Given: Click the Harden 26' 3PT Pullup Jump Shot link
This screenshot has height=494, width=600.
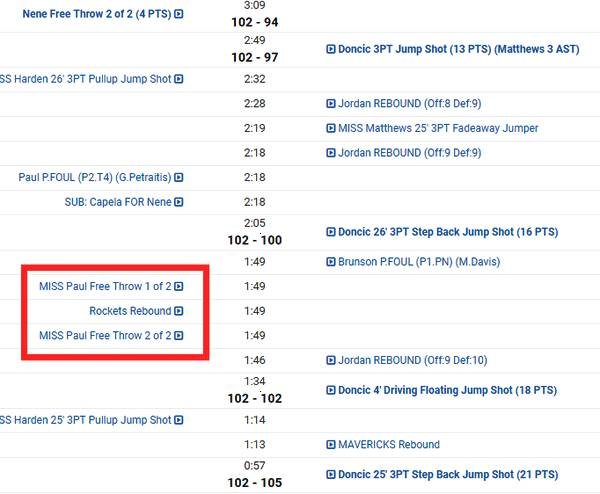Looking at the screenshot, I should [86, 79].
